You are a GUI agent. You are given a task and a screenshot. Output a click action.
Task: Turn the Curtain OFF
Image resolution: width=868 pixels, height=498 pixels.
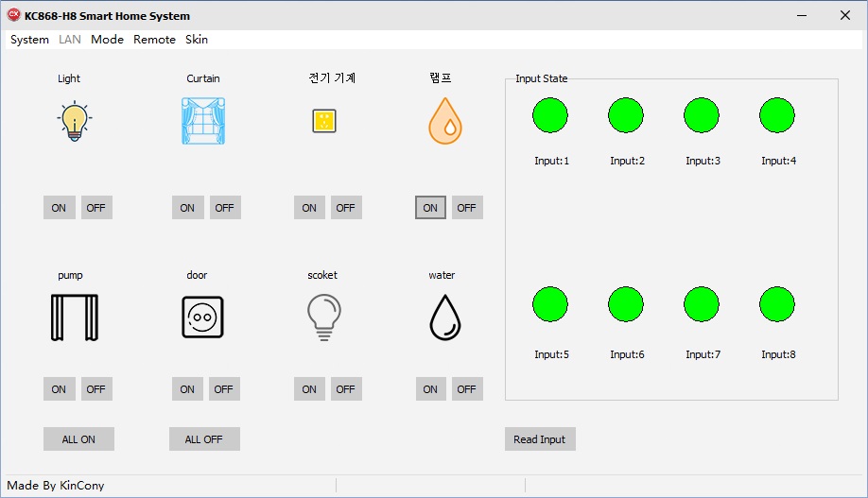(x=224, y=208)
